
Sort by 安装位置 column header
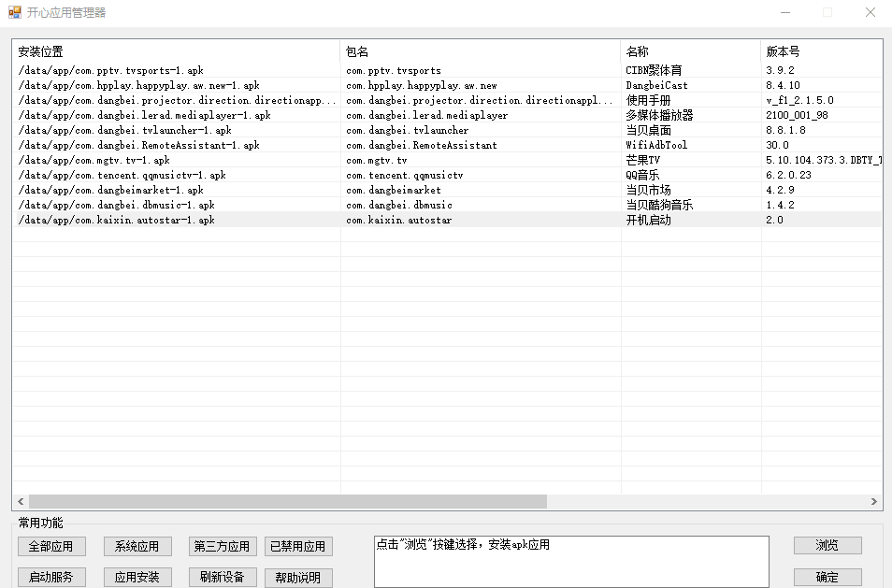pos(177,51)
